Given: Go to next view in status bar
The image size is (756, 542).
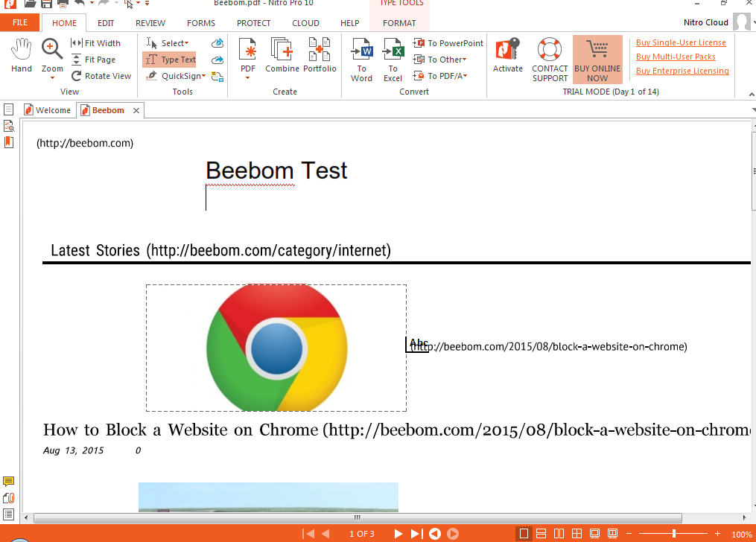Looking at the screenshot, I should 453,534.
